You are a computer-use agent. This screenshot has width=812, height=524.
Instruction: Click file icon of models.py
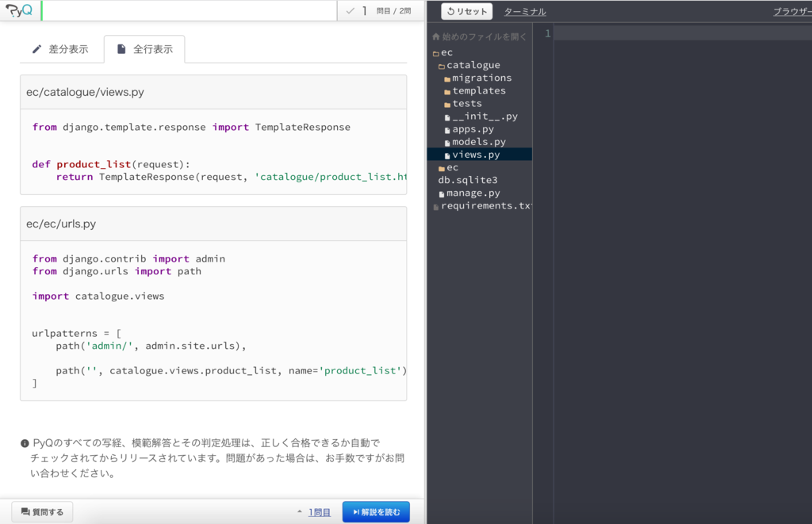click(447, 143)
